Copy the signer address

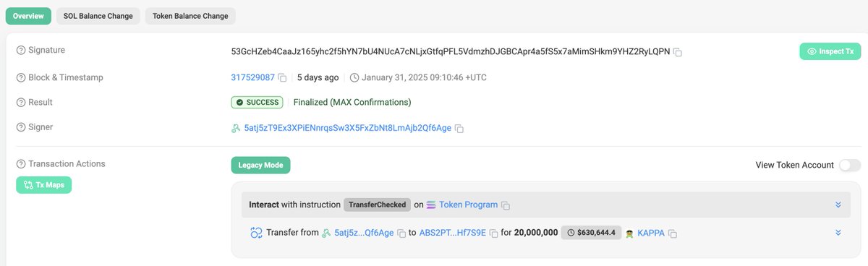[x=459, y=129]
